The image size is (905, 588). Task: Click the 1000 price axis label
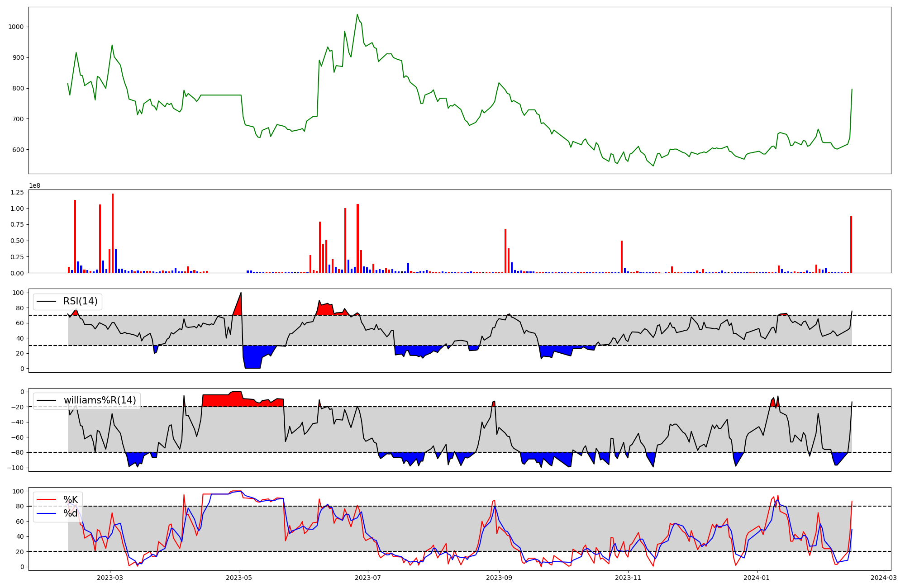click(x=16, y=27)
